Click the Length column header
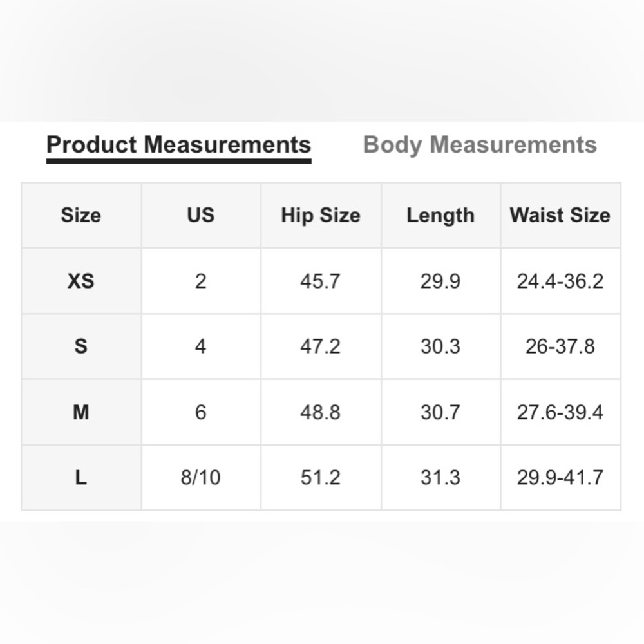Viewport: 644px width, 644px height. click(440, 215)
